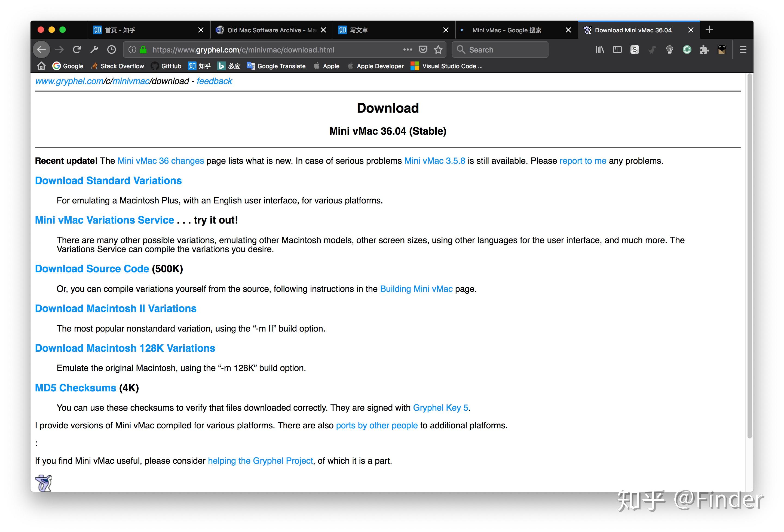The height and width of the screenshot is (532, 784).
Task: Open the Firefox hamburger menu
Action: (743, 50)
